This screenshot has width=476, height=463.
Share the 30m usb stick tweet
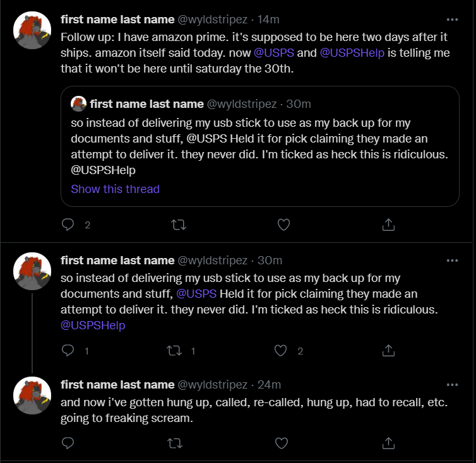click(x=388, y=351)
